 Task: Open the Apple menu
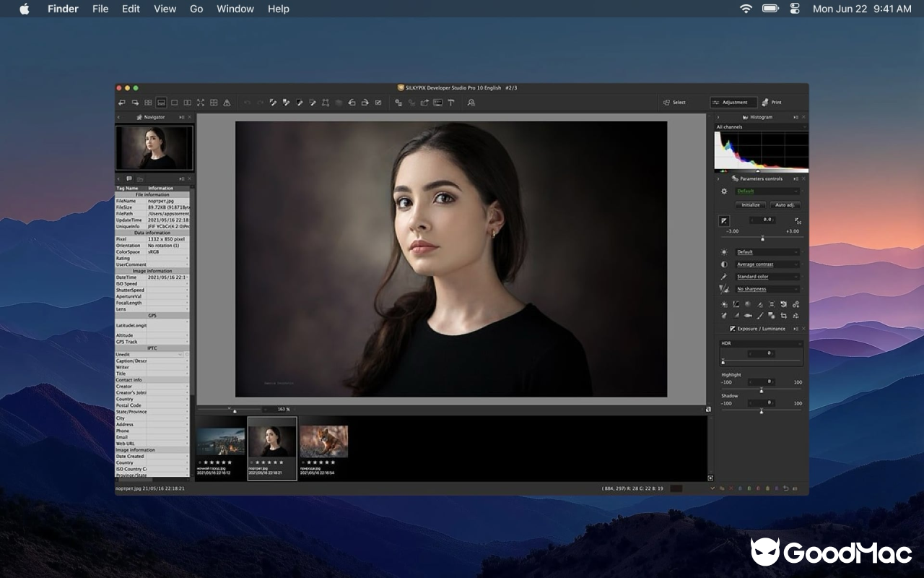(25, 9)
